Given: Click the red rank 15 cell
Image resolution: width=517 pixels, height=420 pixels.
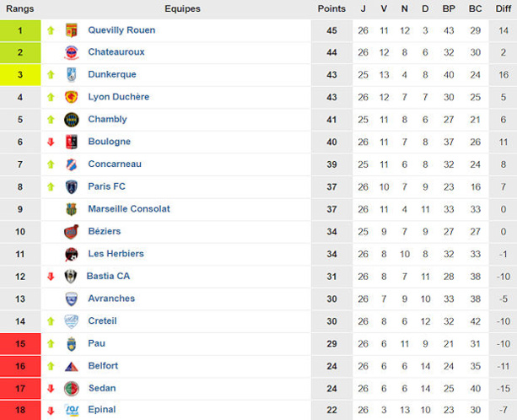Looking at the screenshot, I should coord(20,343).
